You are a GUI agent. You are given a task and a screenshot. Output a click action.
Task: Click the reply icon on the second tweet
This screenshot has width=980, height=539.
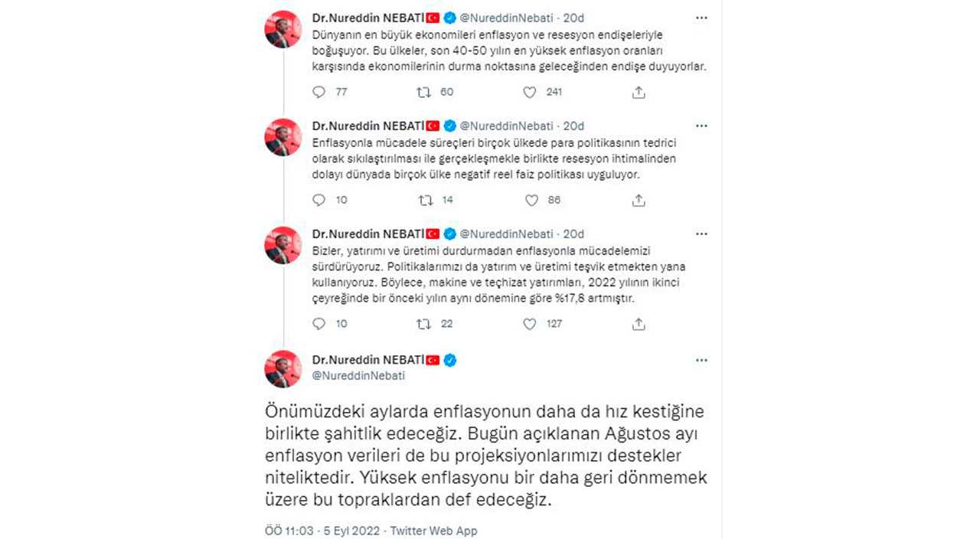pos(318,200)
